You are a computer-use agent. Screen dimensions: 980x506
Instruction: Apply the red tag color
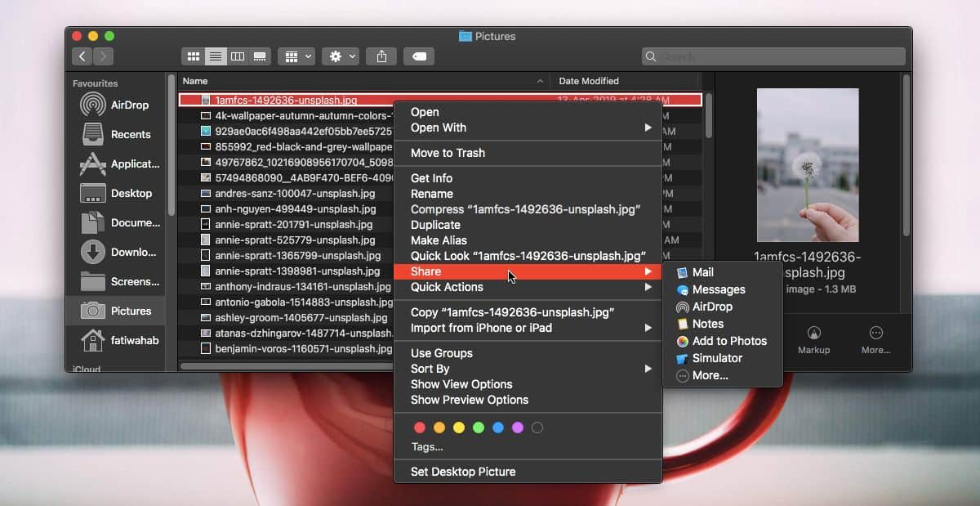[420, 428]
